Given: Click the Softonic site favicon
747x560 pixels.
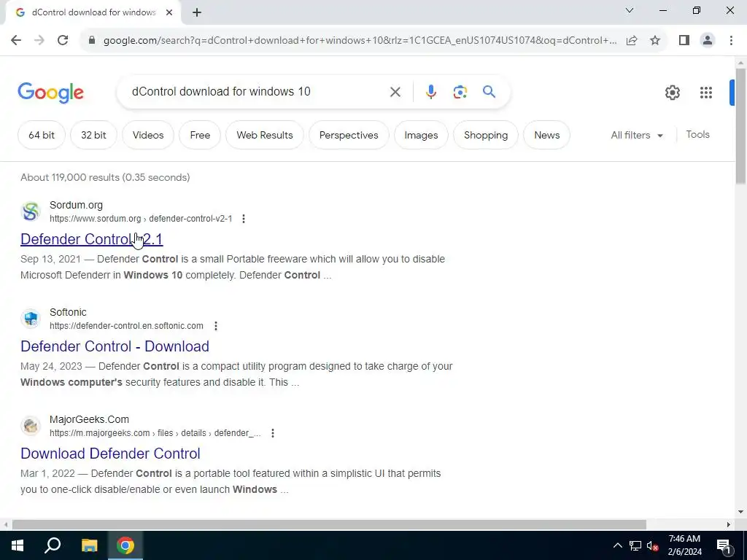Looking at the screenshot, I should click(31, 319).
